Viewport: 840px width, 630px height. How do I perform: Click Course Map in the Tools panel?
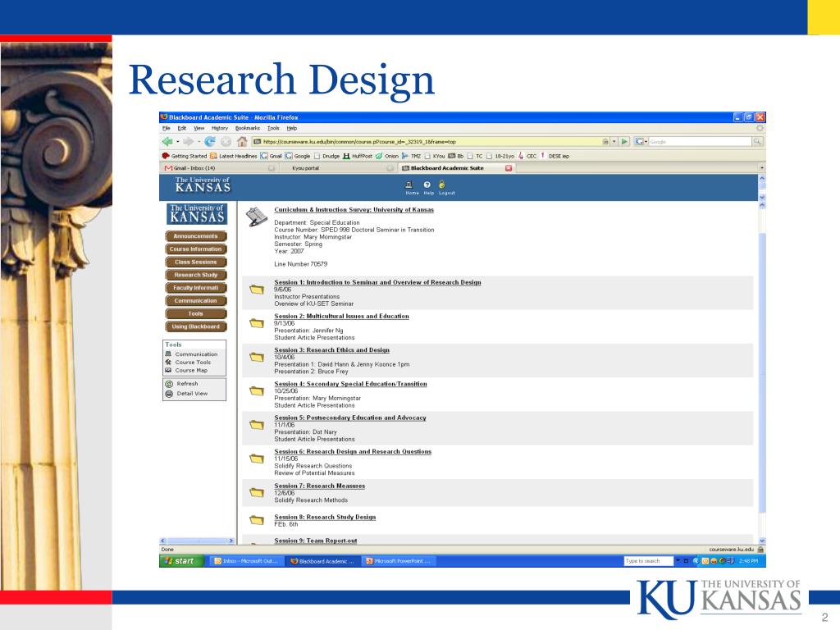tap(191, 370)
